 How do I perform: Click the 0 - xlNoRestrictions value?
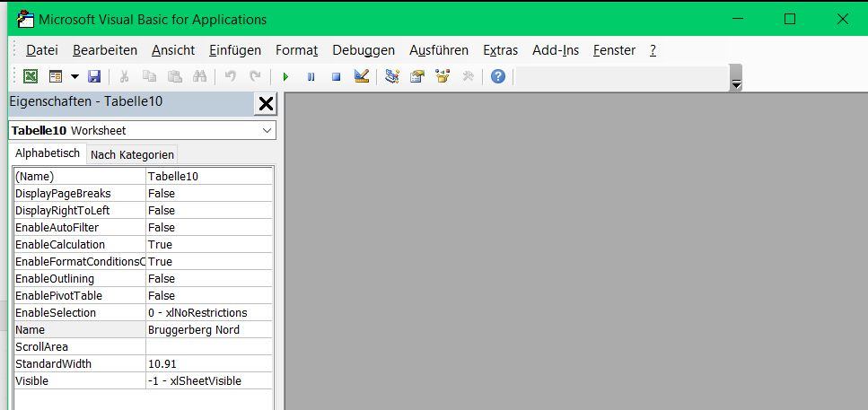(x=209, y=312)
